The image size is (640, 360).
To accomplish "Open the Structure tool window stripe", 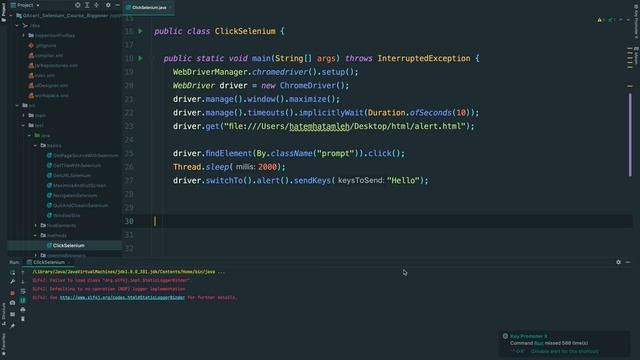I will [x=3, y=313].
